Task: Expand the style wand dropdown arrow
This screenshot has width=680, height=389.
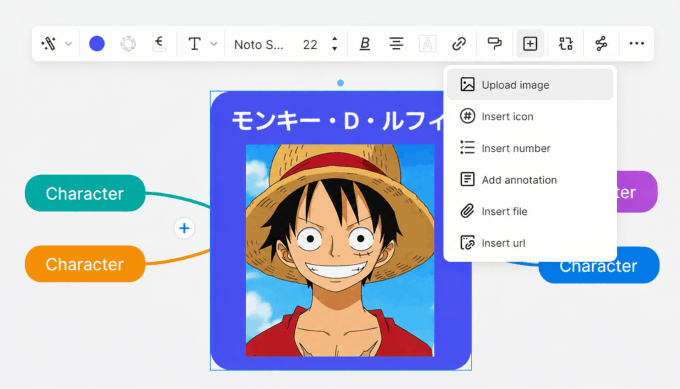Action: (69, 43)
